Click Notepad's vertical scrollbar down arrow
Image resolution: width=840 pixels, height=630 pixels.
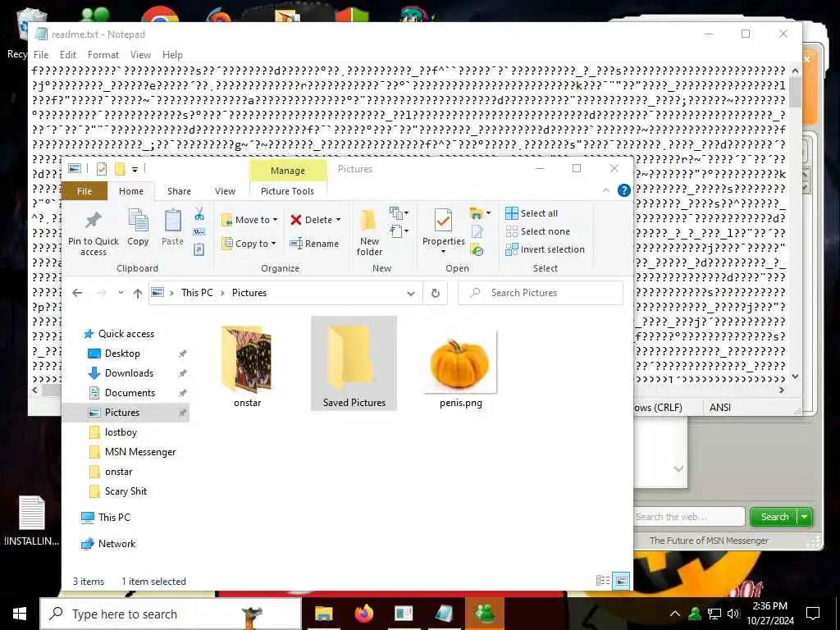[x=795, y=376]
